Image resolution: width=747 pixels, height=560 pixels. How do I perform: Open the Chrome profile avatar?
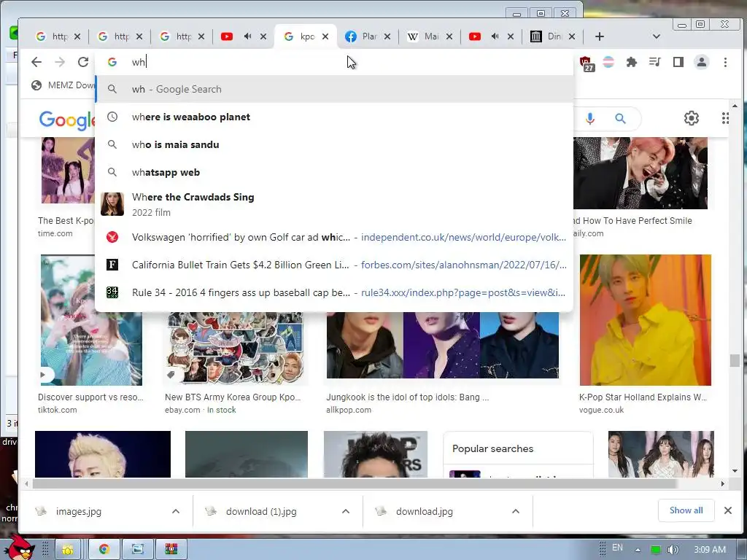pyautogui.click(x=701, y=62)
